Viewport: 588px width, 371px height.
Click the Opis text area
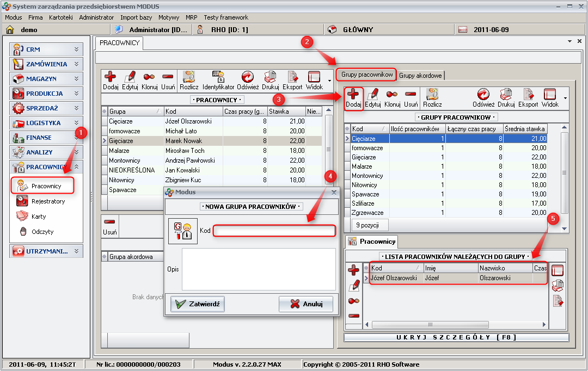point(259,269)
